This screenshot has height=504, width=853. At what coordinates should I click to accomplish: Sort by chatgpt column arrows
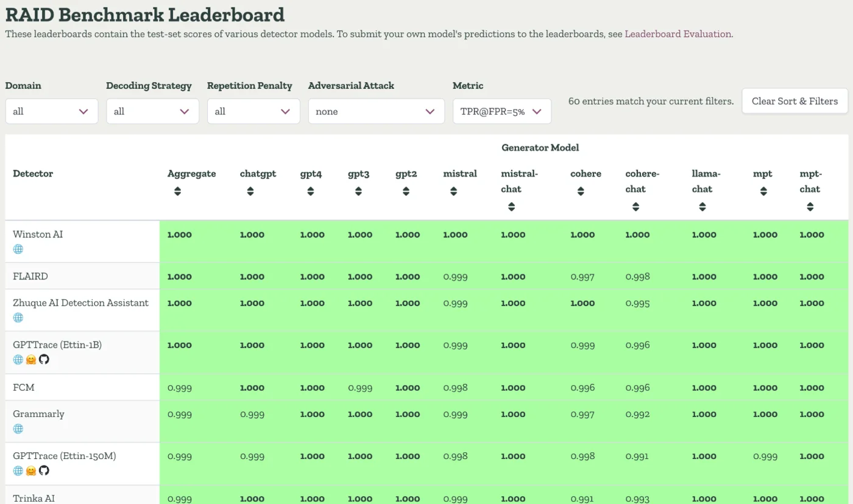tap(250, 191)
